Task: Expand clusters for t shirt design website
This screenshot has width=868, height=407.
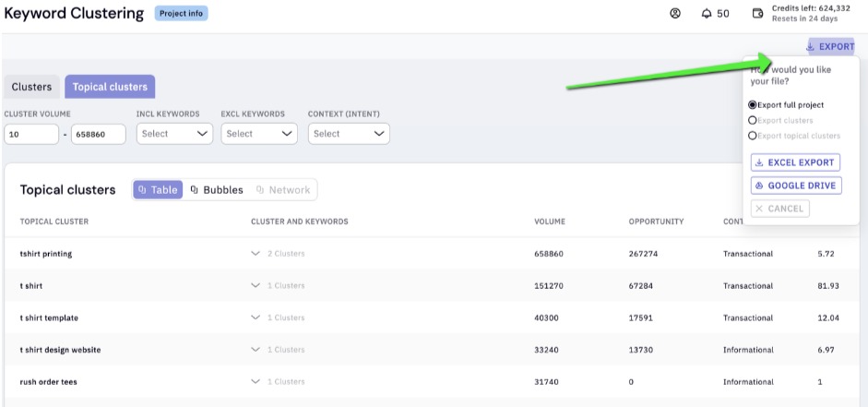Action: pos(256,350)
